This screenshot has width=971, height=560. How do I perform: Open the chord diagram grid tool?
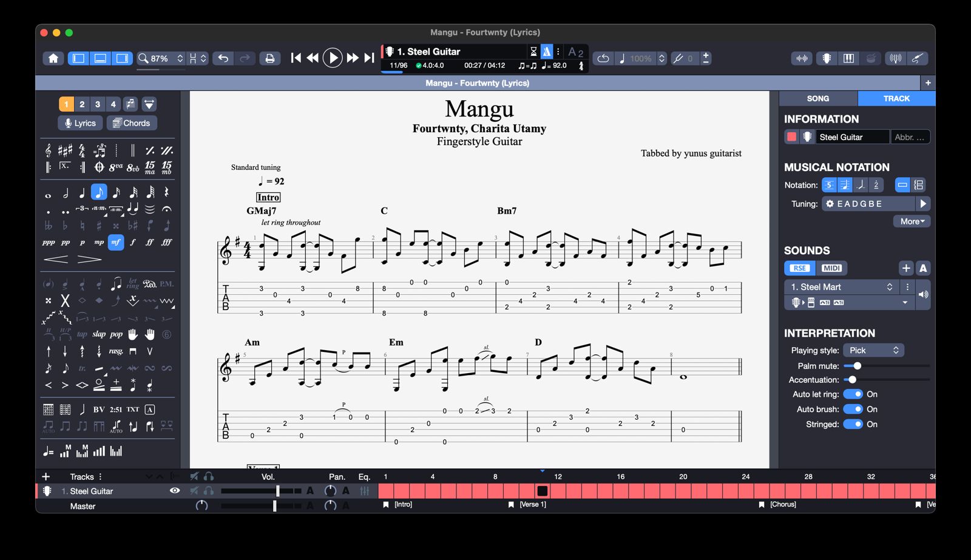click(48, 410)
